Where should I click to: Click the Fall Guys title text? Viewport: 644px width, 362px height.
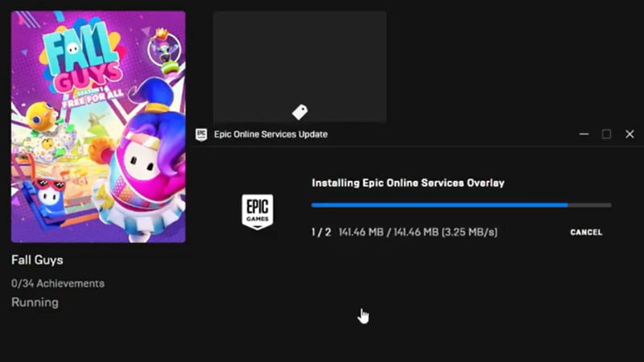tap(37, 260)
